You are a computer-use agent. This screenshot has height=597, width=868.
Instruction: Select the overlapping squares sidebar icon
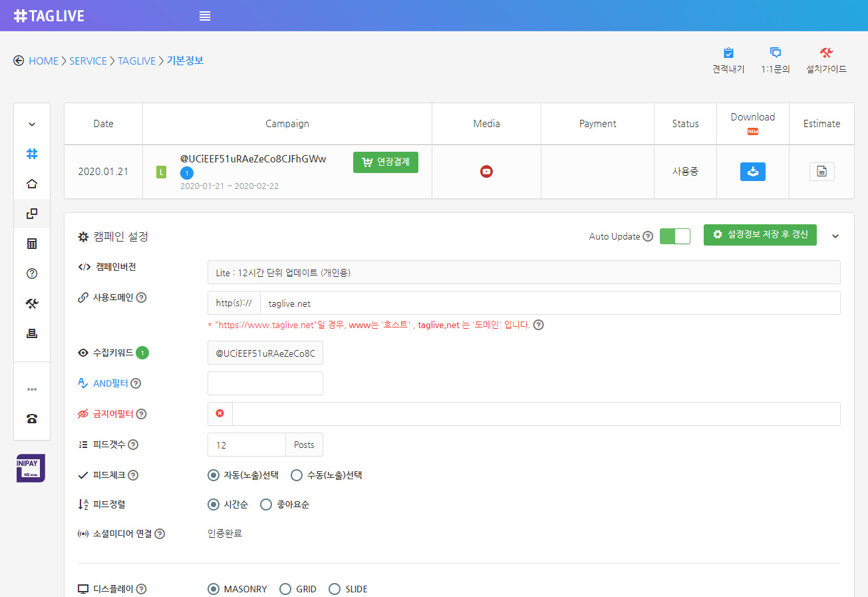point(32,214)
